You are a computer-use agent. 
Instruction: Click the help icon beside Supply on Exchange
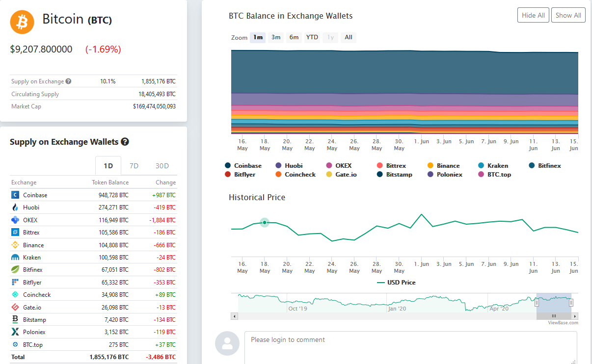tap(68, 81)
